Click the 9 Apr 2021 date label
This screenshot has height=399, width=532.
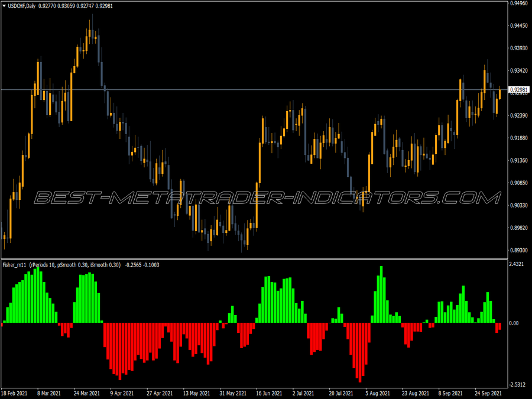click(122, 393)
